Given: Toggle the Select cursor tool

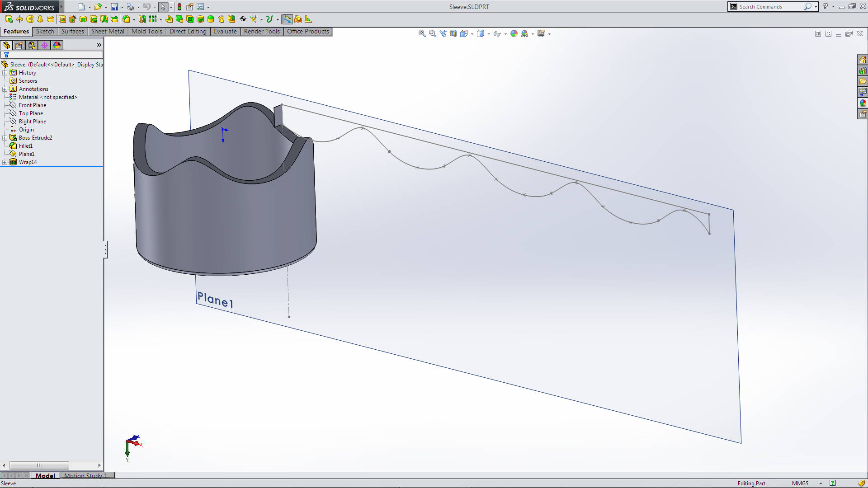Looking at the screenshot, I should tap(163, 7).
